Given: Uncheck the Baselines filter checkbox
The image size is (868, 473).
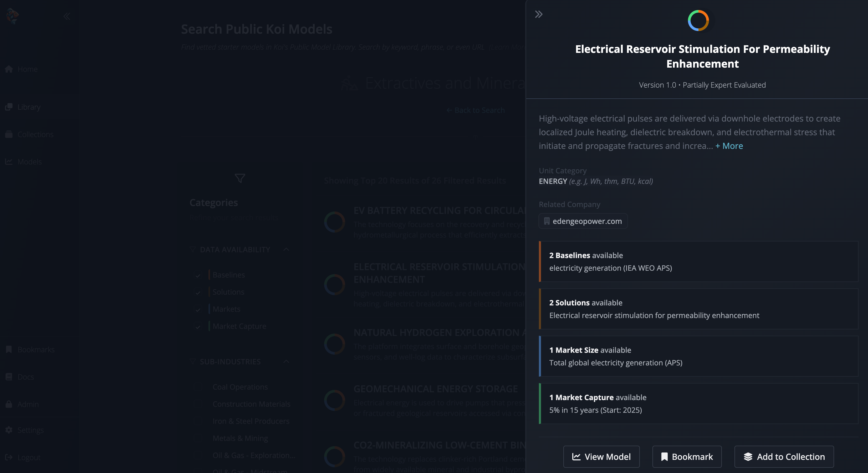Looking at the screenshot, I should [198, 275].
